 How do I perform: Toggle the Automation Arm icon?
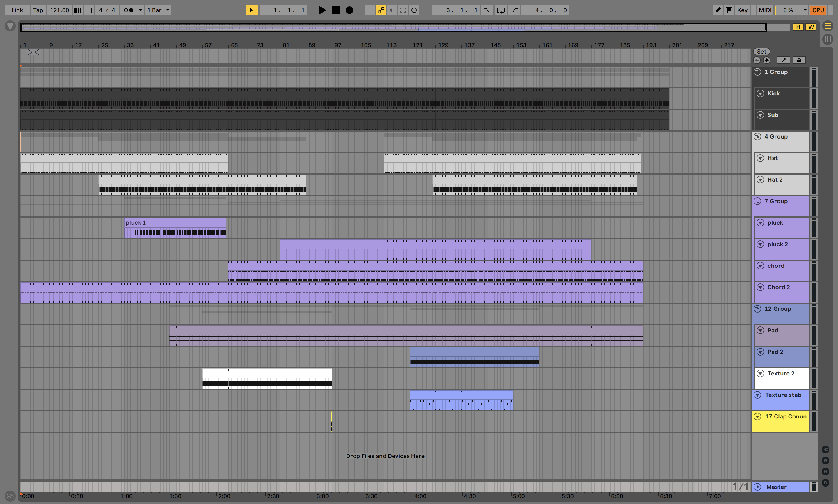381,10
